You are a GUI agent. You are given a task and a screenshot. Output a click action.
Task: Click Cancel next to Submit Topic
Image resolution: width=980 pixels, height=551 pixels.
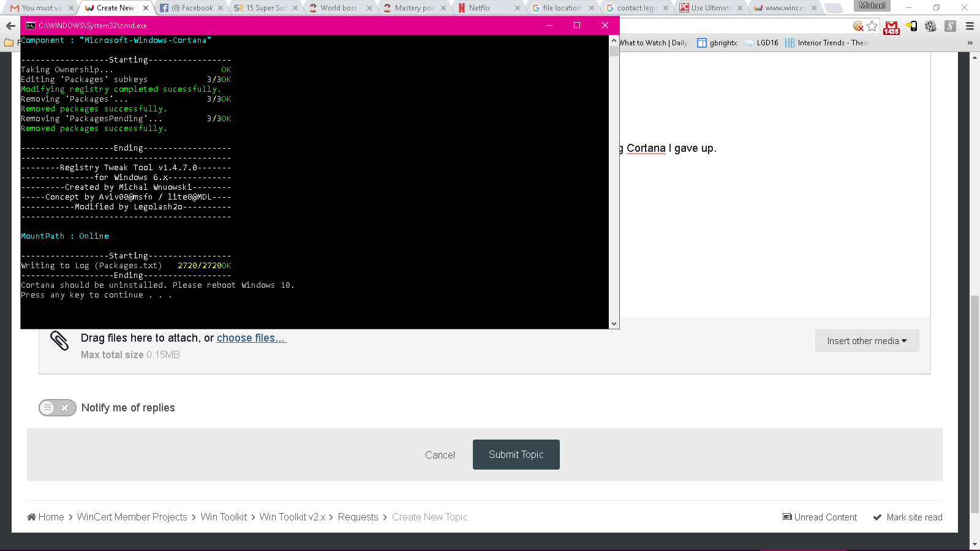tap(440, 455)
